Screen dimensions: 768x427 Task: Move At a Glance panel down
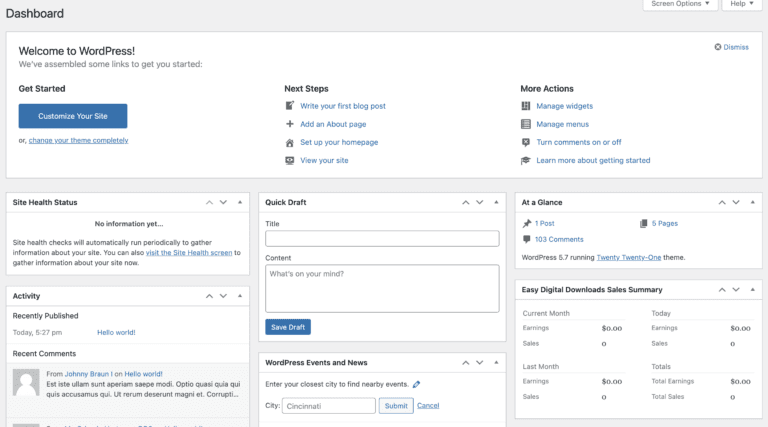[x=736, y=202]
